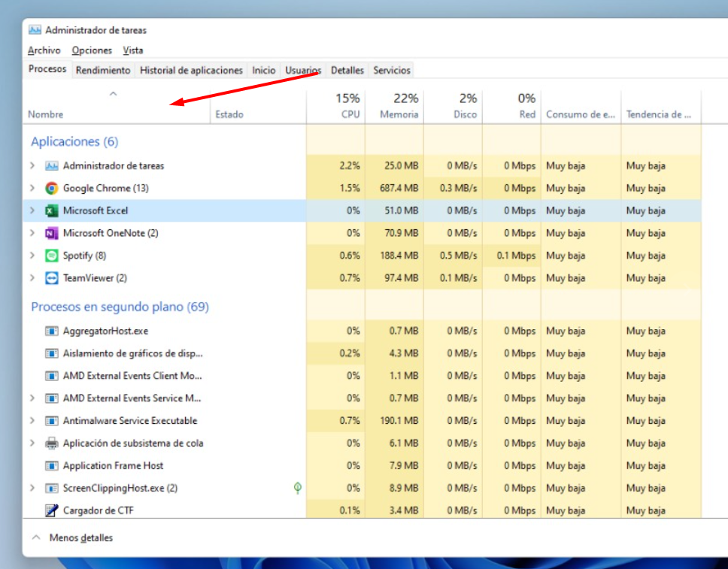The height and width of the screenshot is (569, 728).
Task: Sort by the CPU column header
Action: point(335,106)
